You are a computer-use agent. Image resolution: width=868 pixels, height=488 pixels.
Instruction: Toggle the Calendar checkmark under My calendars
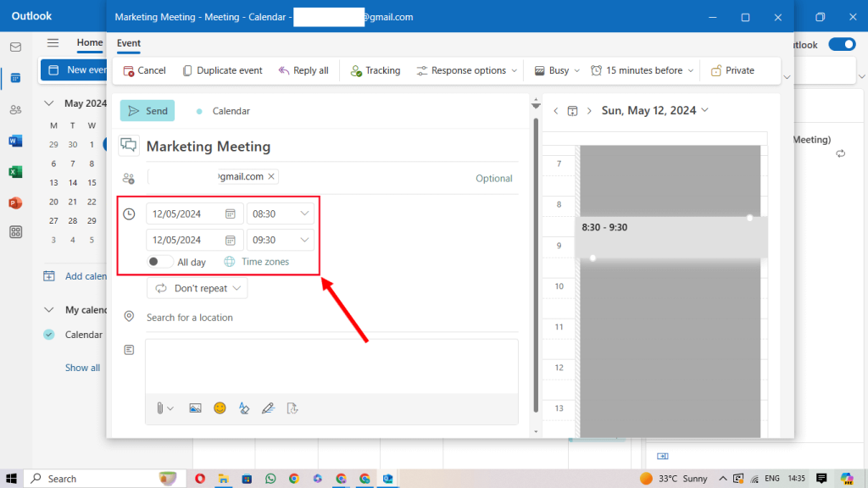click(49, 335)
